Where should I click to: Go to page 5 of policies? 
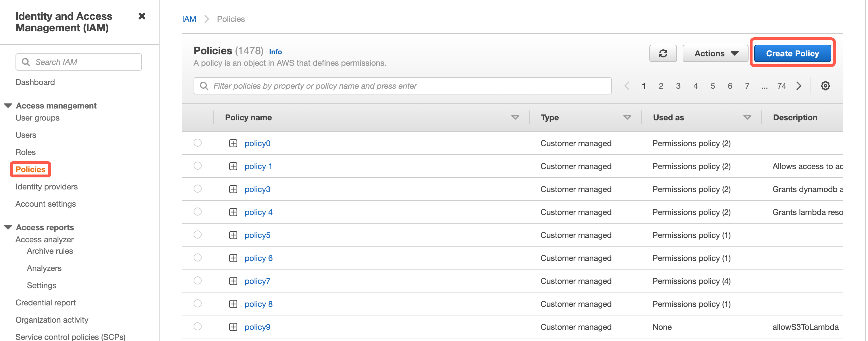(712, 86)
